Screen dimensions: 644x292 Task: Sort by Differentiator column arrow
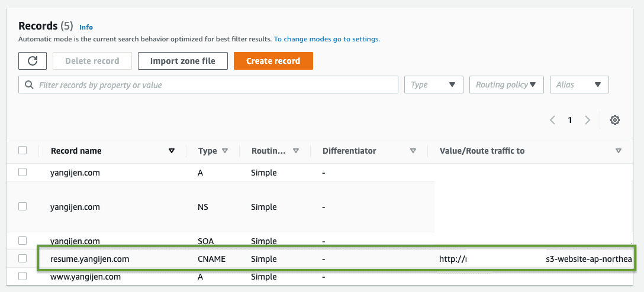pos(413,151)
